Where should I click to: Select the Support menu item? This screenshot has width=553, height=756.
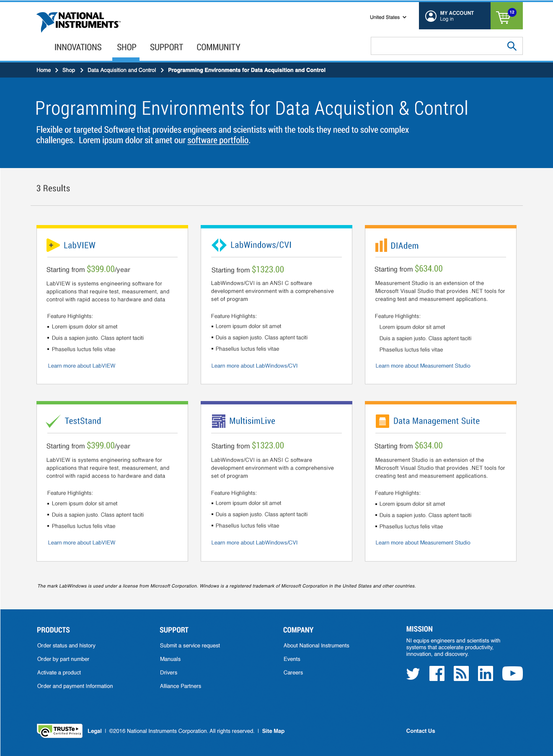pyautogui.click(x=166, y=47)
